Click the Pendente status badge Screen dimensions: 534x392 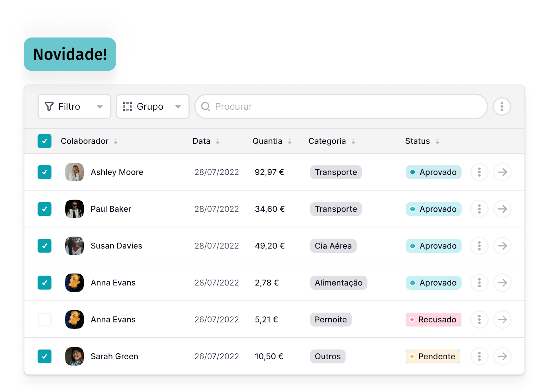pyautogui.click(x=433, y=356)
